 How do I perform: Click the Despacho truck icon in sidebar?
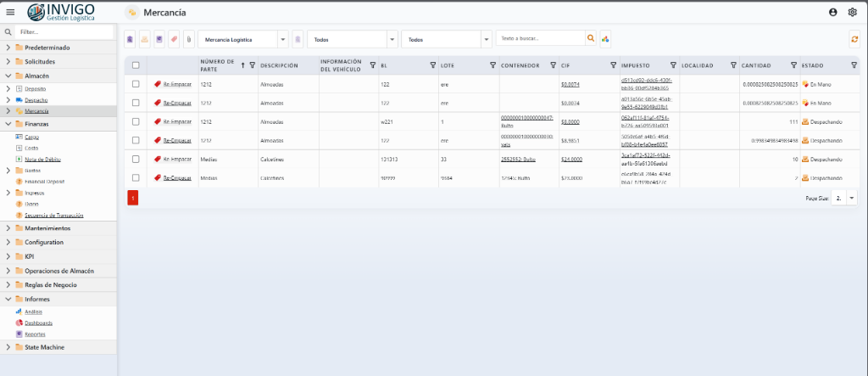click(19, 100)
